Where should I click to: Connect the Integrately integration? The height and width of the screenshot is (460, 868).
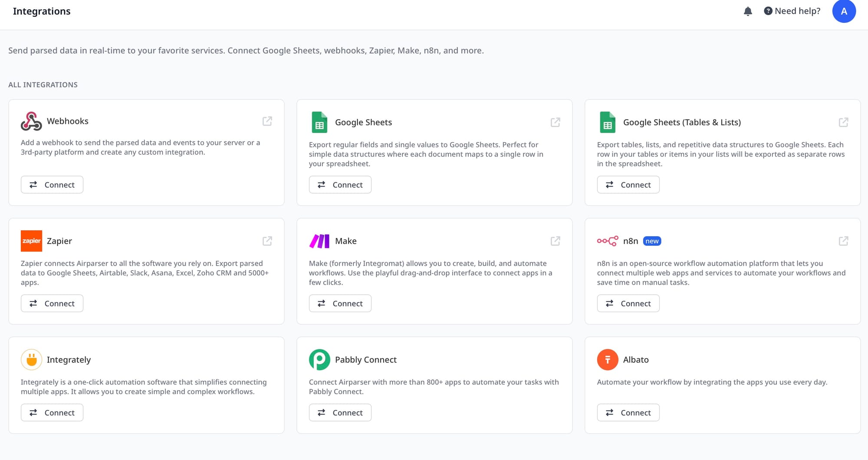(x=52, y=413)
